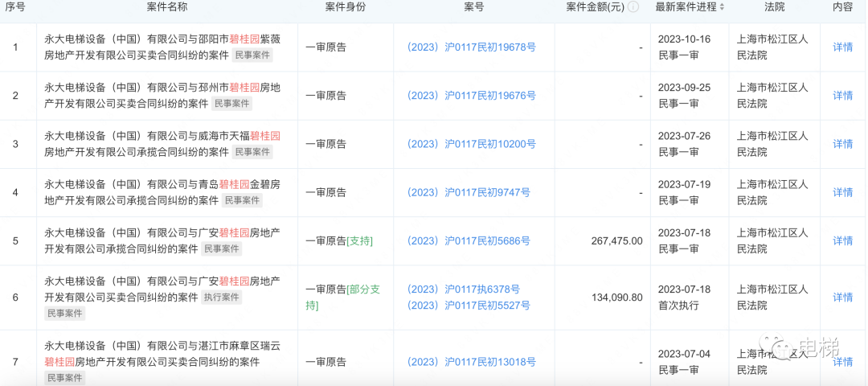Click the 案号 column header
The height and width of the screenshot is (386, 868).
(474, 8)
